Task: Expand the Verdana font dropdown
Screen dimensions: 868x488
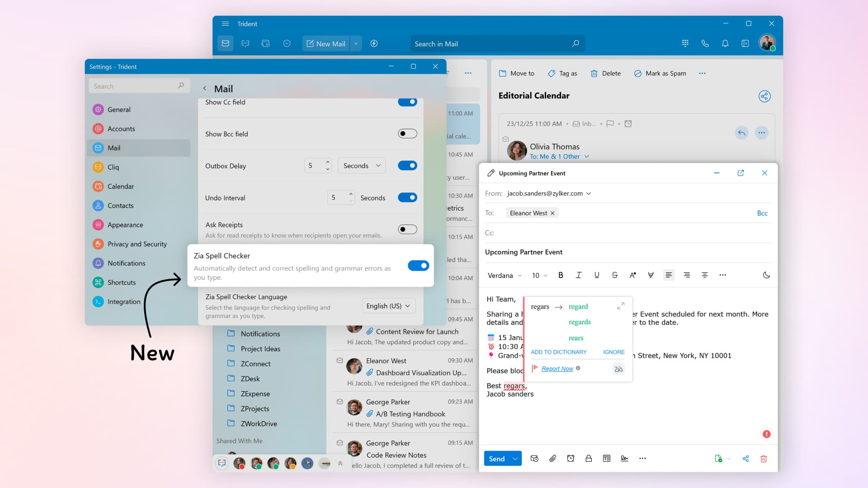Action: (x=505, y=276)
